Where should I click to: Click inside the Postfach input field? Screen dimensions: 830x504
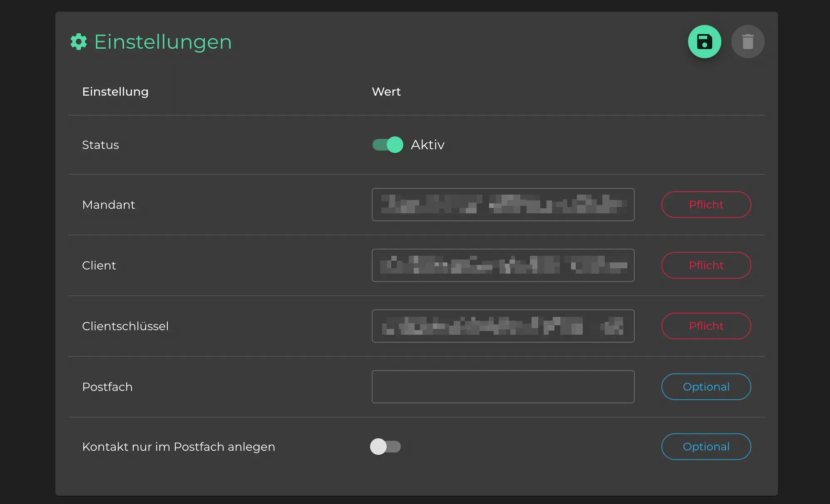click(x=502, y=387)
